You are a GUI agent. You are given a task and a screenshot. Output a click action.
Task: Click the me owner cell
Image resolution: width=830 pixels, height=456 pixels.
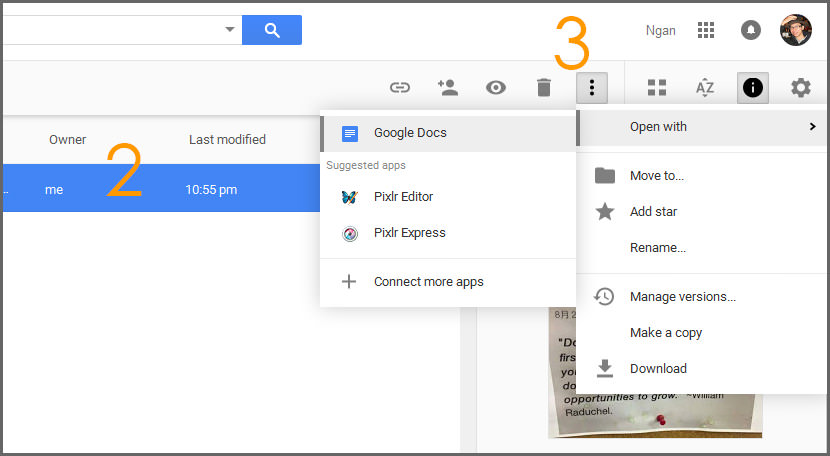click(x=54, y=190)
